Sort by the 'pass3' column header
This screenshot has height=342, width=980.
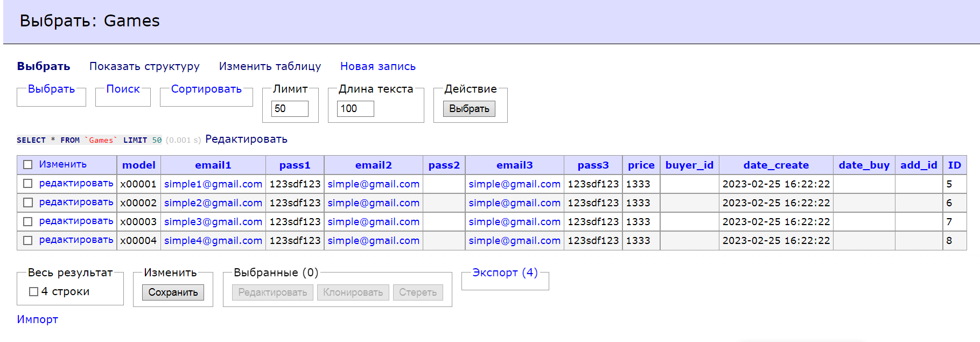pos(593,165)
